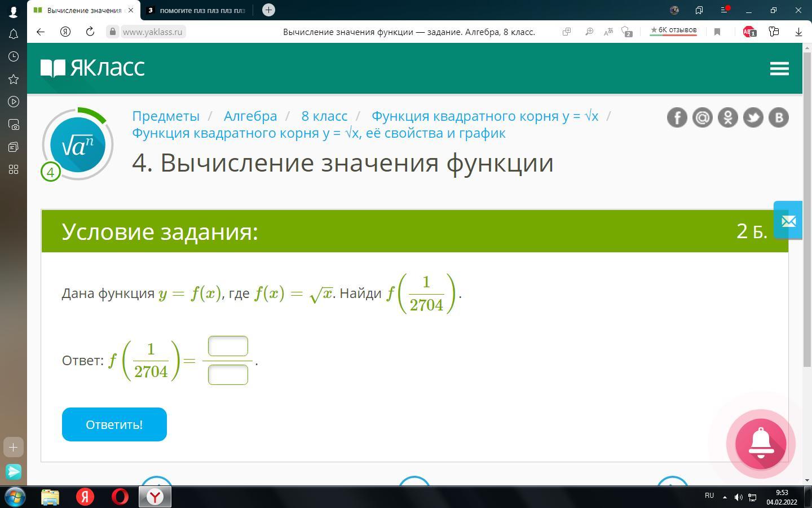This screenshot has height=508, width=812.
Task: Click the ЯКласс logo
Action: 93,68
